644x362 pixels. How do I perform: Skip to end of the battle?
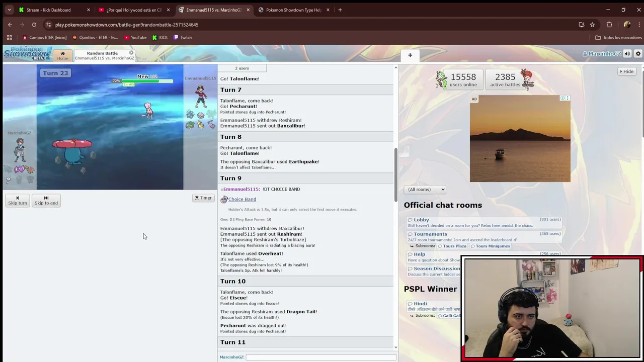[x=46, y=200]
